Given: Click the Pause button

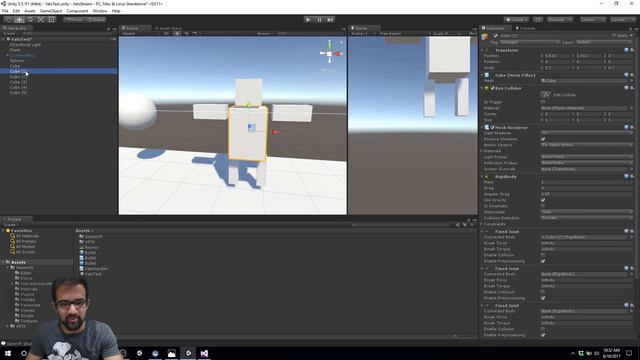Looking at the screenshot, I should point(319,19).
